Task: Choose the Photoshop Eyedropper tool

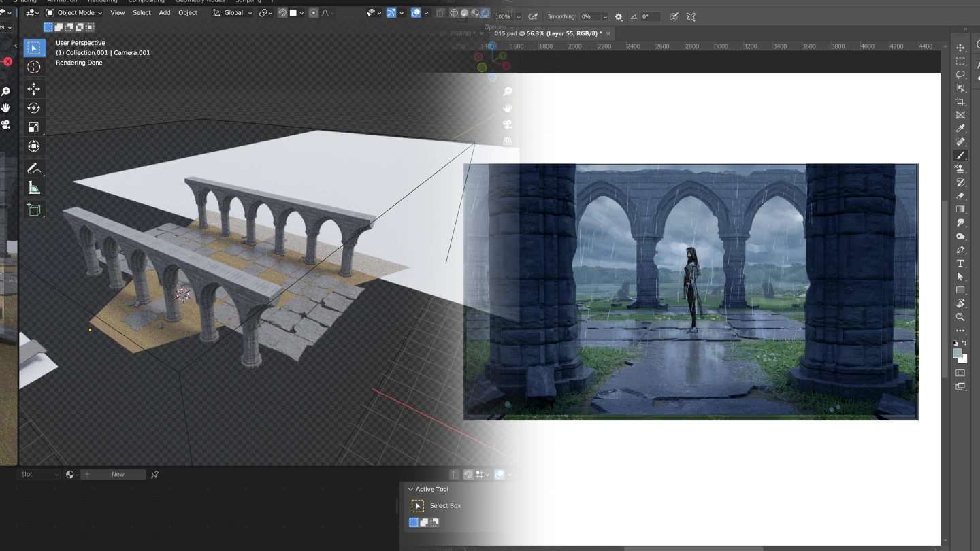Action: (960, 129)
